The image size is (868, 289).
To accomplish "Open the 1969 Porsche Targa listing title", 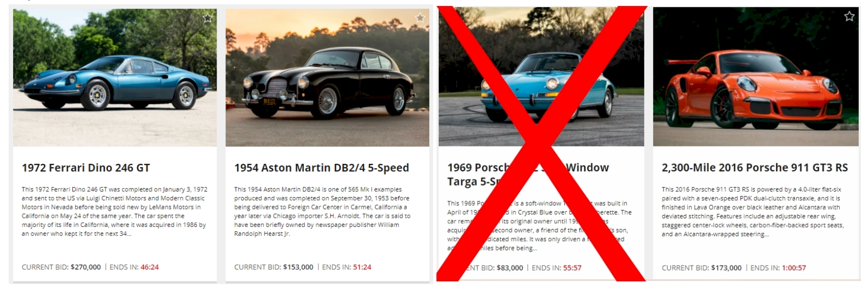I will [528, 174].
